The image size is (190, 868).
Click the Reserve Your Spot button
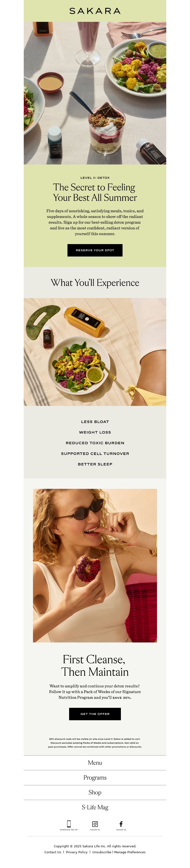pos(95,250)
